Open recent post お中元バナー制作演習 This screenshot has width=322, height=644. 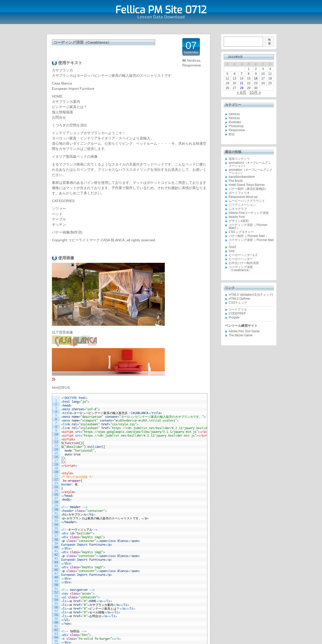(x=244, y=263)
